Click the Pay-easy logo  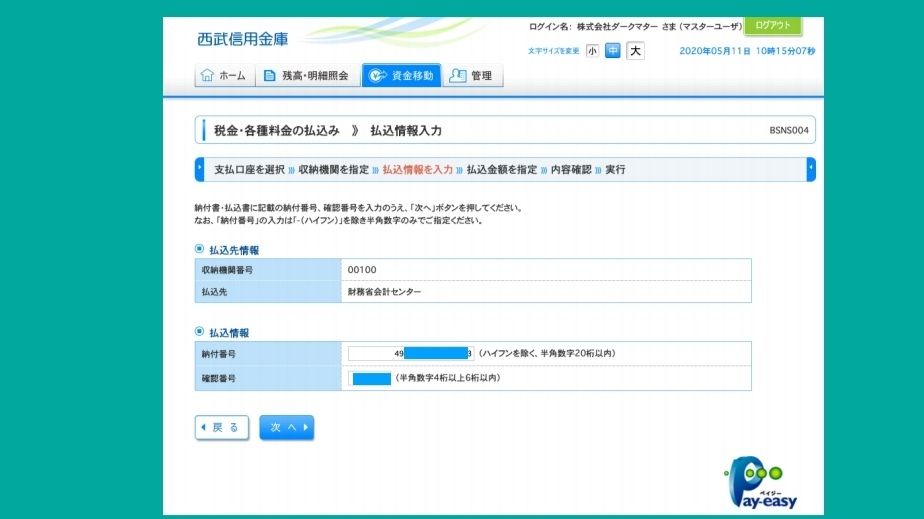[x=762, y=484]
